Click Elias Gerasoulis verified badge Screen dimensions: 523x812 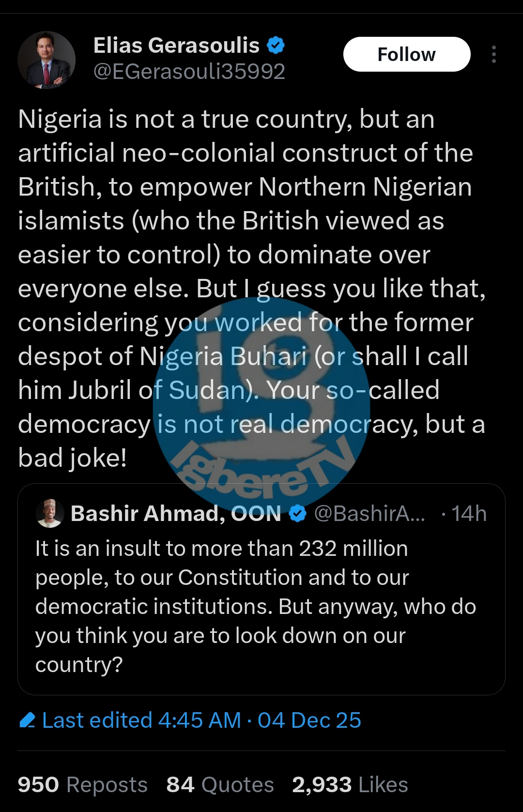click(x=276, y=46)
